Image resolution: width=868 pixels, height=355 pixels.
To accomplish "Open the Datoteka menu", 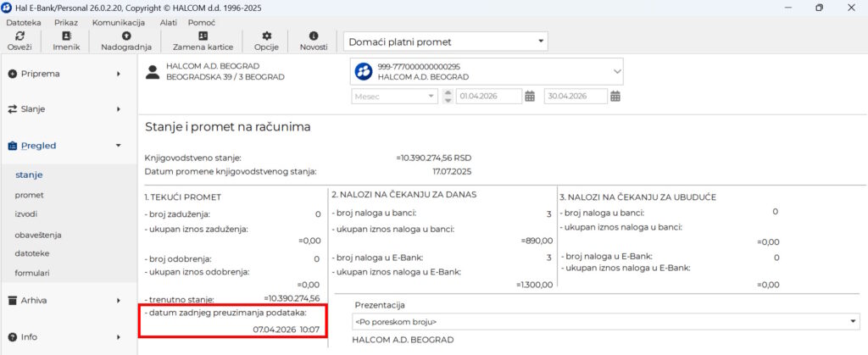I will (24, 21).
